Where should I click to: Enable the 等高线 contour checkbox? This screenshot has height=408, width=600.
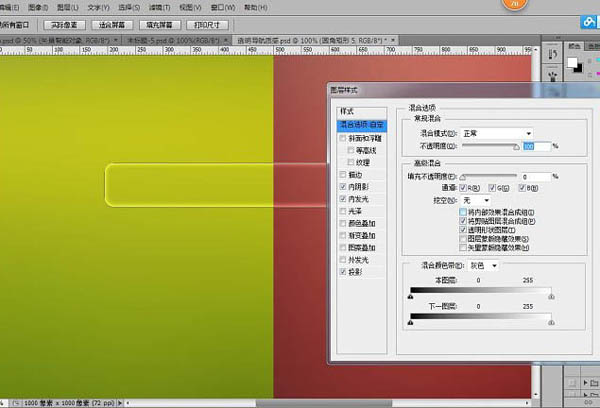tap(351, 150)
